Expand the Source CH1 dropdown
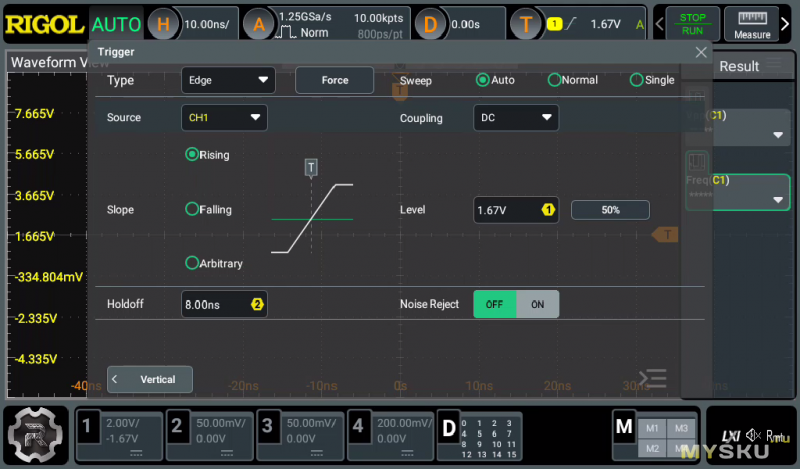The width and height of the screenshot is (800, 469). point(224,118)
